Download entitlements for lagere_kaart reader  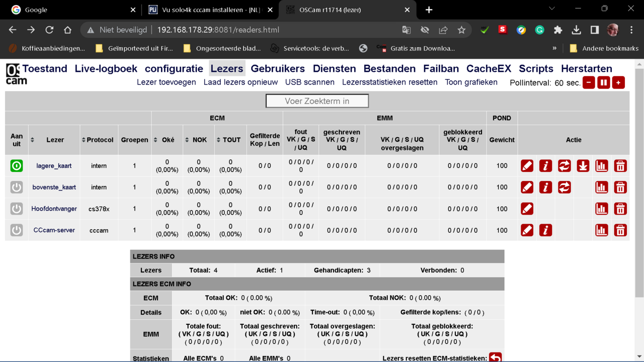(583, 165)
